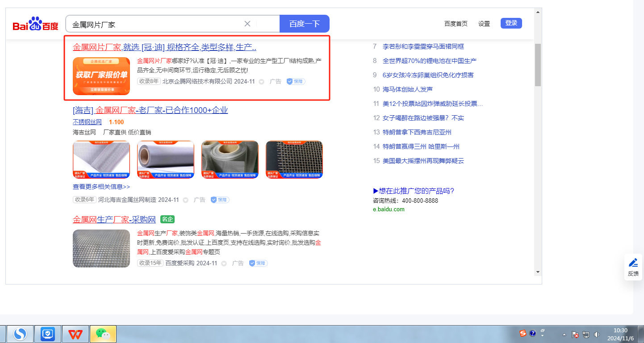Click 想在此推广您的产品吗? link

point(414,191)
